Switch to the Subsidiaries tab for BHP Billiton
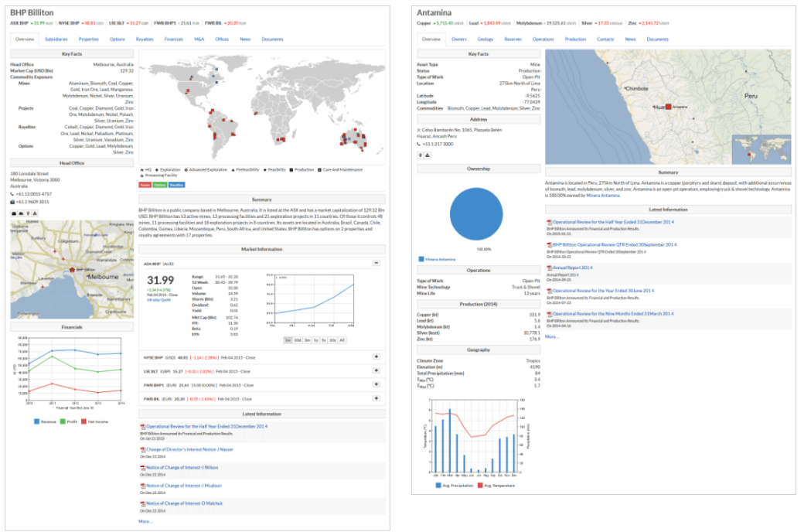 click(x=56, y=39)
